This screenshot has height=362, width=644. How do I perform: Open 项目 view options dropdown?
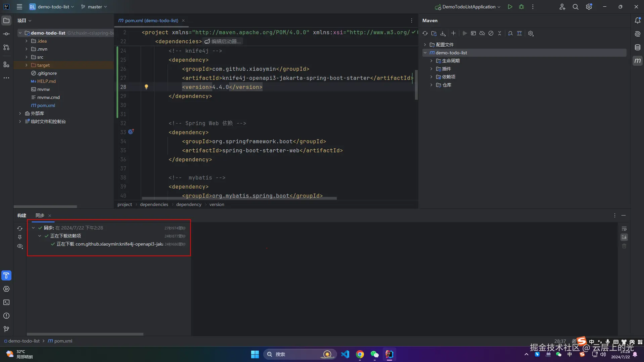coord(24,20)
